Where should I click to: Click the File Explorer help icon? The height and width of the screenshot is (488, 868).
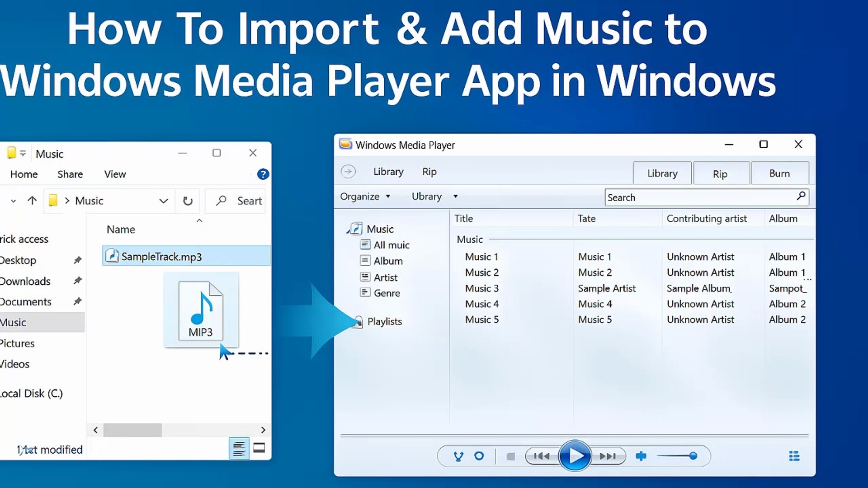tap(263, 174)
